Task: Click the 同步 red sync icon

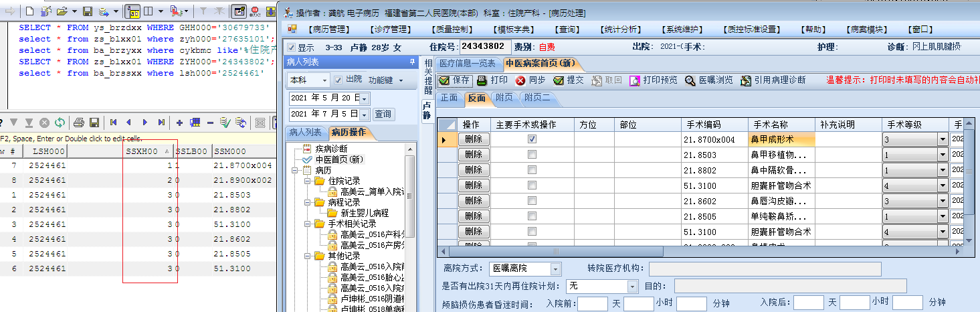Action: click(x=520, y=80)
